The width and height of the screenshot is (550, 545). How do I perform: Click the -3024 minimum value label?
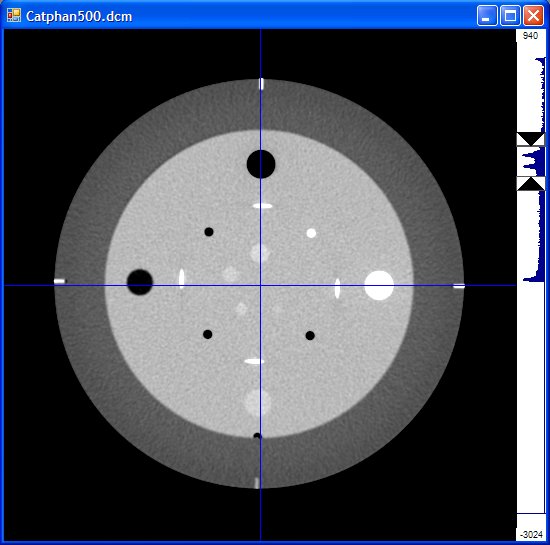(531, 534)
